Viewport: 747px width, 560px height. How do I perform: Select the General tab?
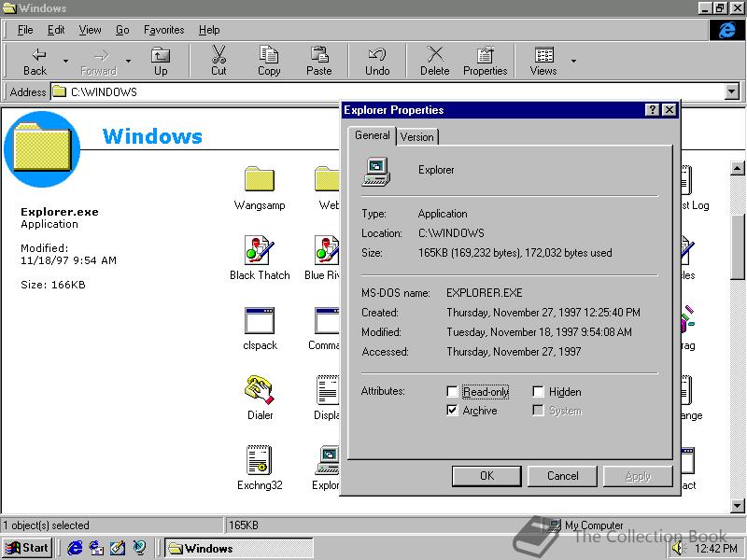click(x=372, y=135)
